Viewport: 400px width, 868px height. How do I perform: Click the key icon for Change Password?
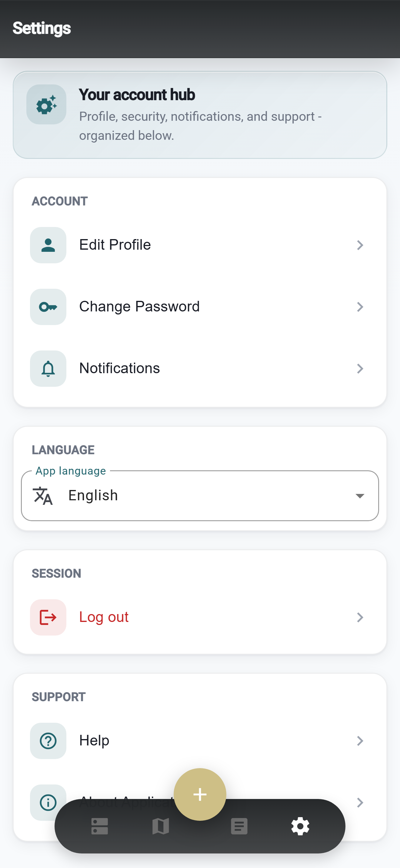click(x=48, y=307)
